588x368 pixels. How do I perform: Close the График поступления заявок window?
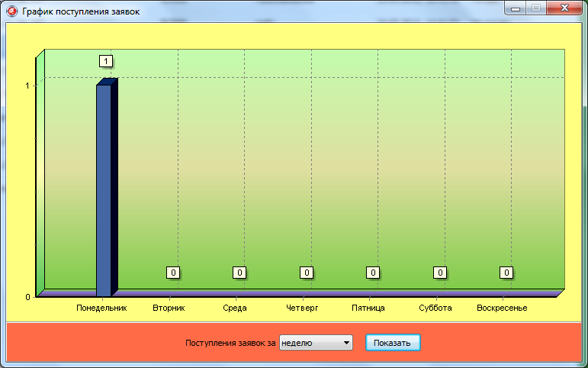564,8
